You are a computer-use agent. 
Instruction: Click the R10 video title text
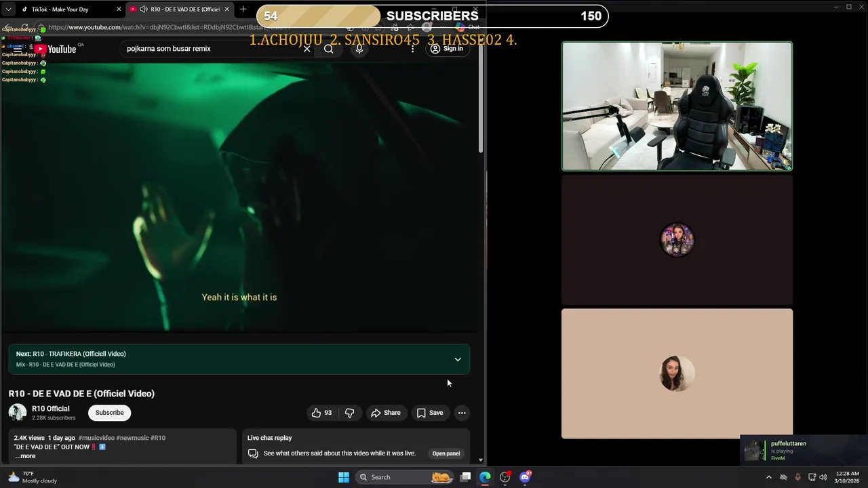coord(81,394)
